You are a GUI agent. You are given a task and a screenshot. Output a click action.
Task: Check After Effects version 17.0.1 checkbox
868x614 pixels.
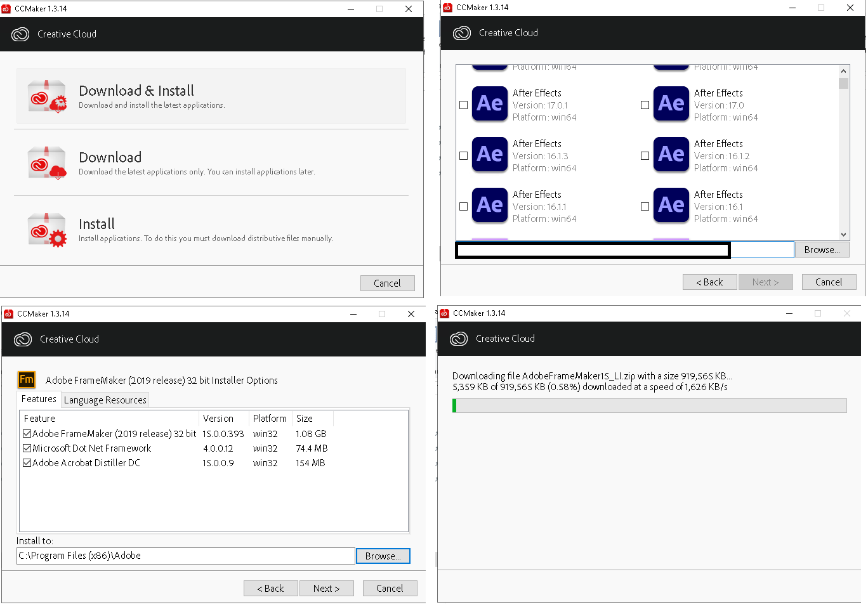pyautogui.click(x=464, y=105)
